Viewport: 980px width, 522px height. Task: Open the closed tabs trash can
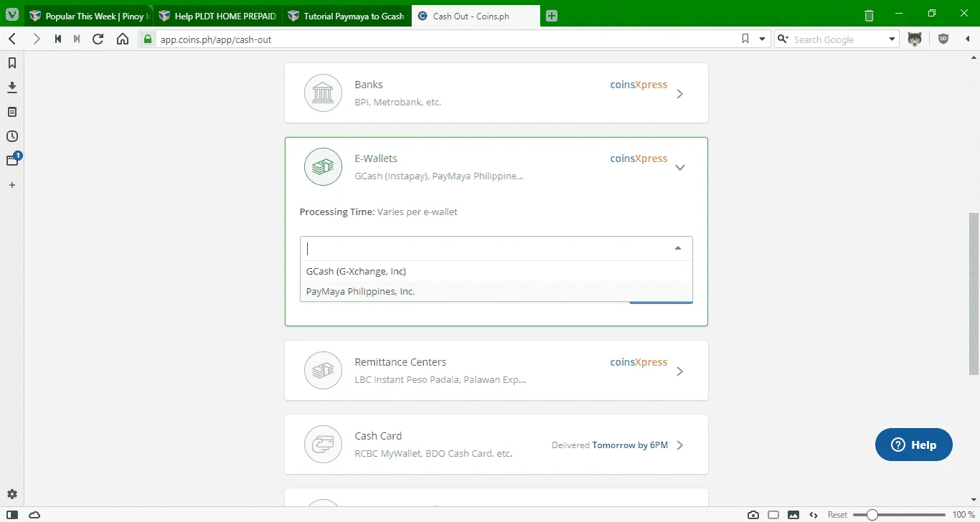click(869, 15)
